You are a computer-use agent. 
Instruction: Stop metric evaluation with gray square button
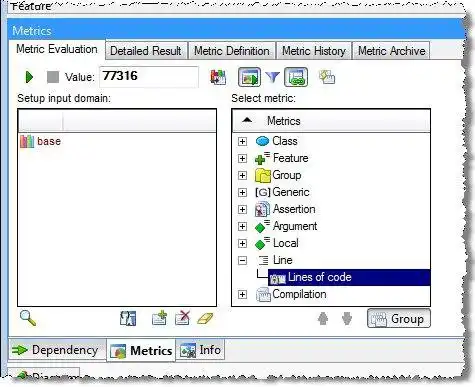[x=53, y=77]
